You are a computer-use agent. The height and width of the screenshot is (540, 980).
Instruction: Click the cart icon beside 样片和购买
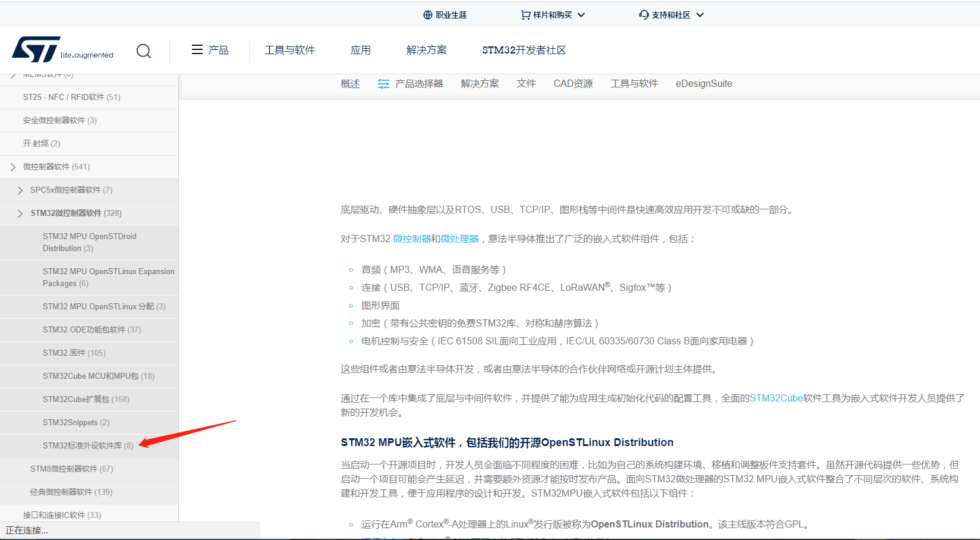point(525,15)
